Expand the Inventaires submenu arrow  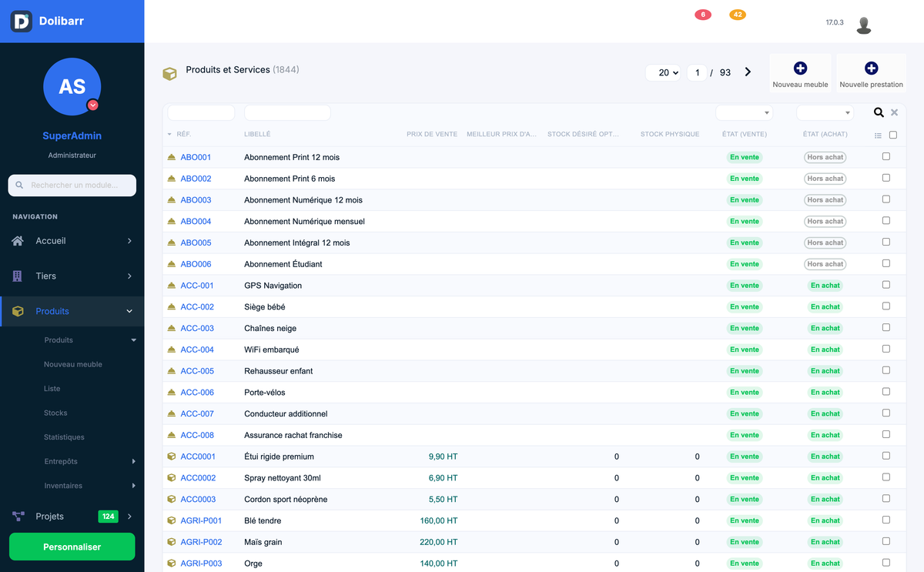tap(133, 486)
